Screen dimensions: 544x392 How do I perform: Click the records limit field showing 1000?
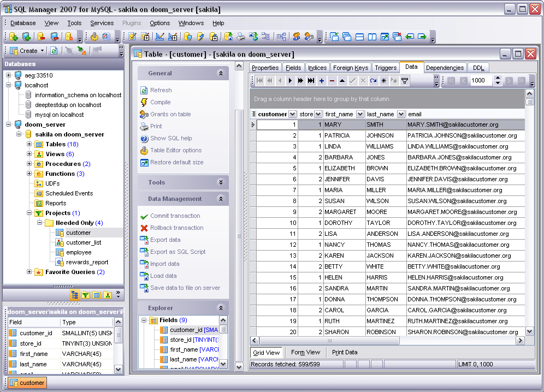[481, 80]
